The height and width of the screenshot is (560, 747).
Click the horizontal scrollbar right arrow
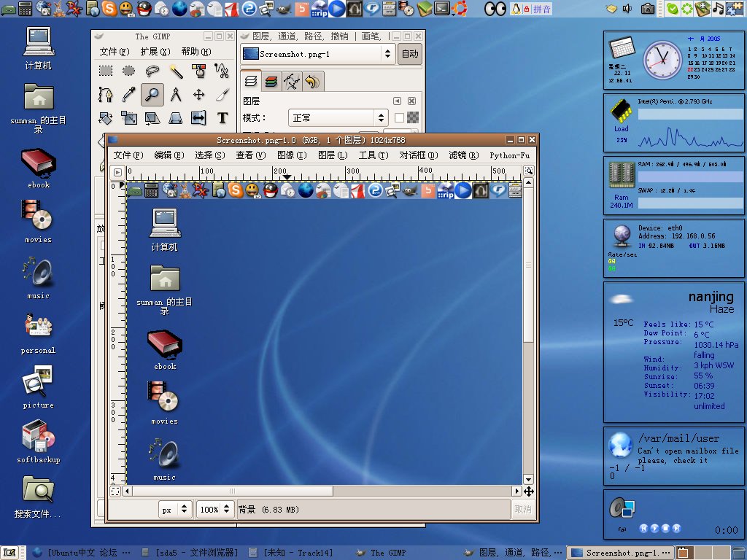coord(517,491)
